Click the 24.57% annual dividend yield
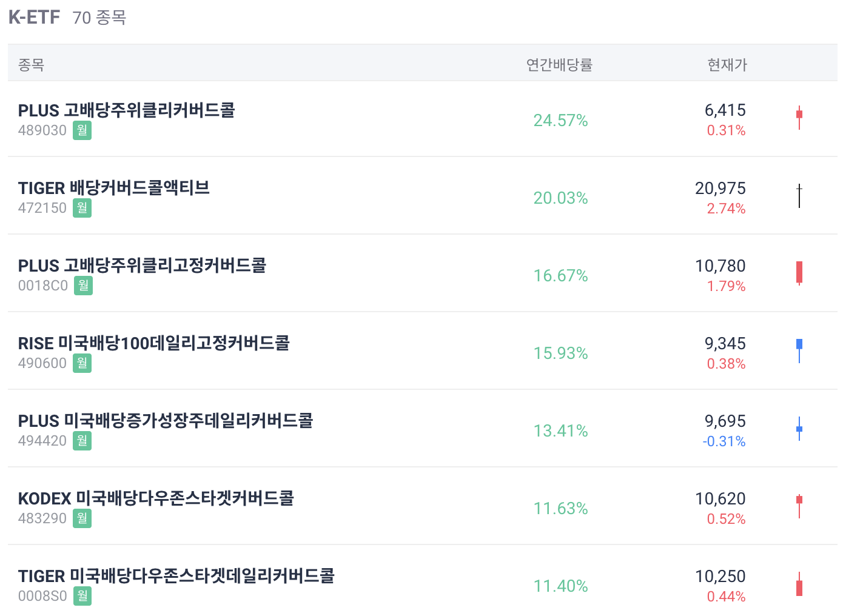The image size is (843, 616). [560, 120]
